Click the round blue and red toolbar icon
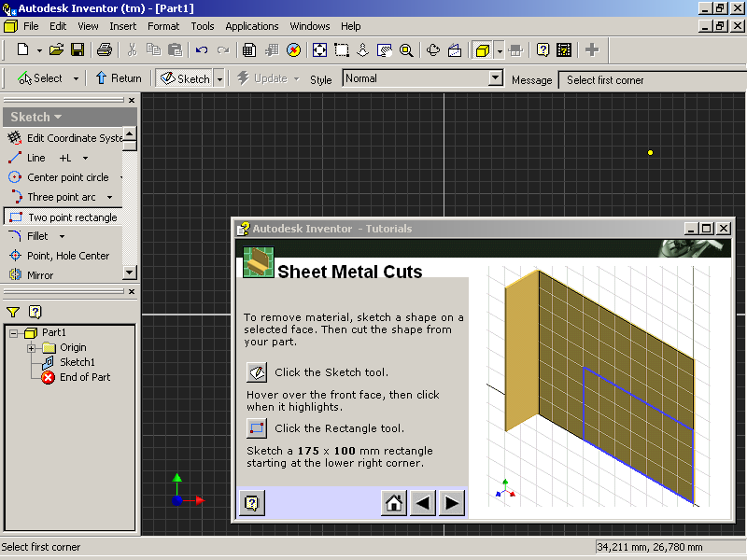The width and height of the screenshot is (747, 560). [x=293, y=50]
